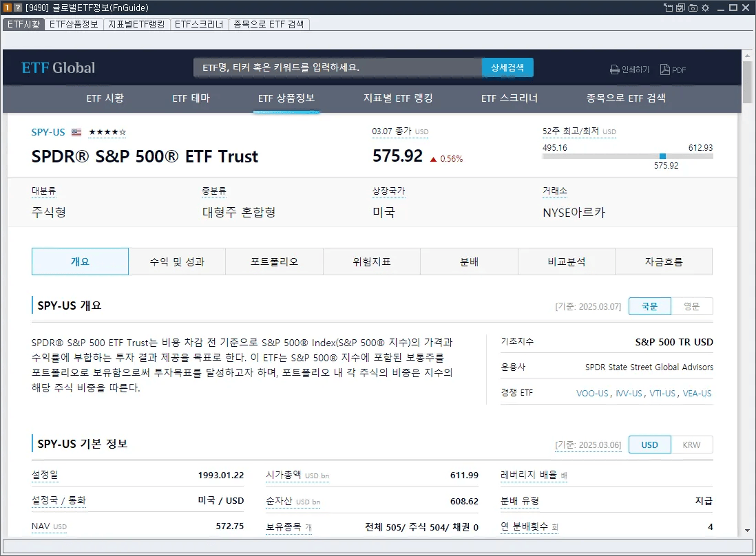Click the four-star rating icons
756x556 pixels.
pos(107,132)
